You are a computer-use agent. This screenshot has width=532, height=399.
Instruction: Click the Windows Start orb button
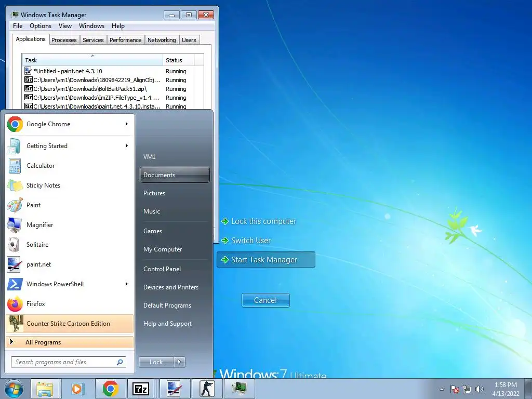[x=14, y=389]
